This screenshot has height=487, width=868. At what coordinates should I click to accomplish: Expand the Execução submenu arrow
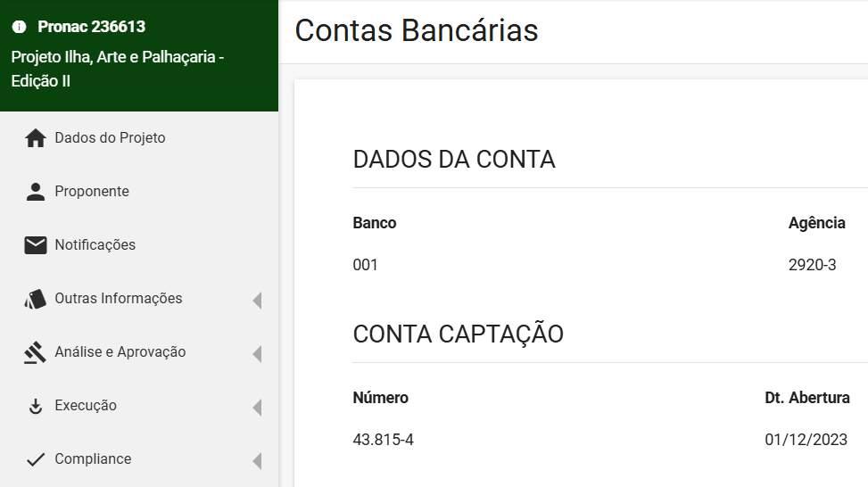point(257,408)
